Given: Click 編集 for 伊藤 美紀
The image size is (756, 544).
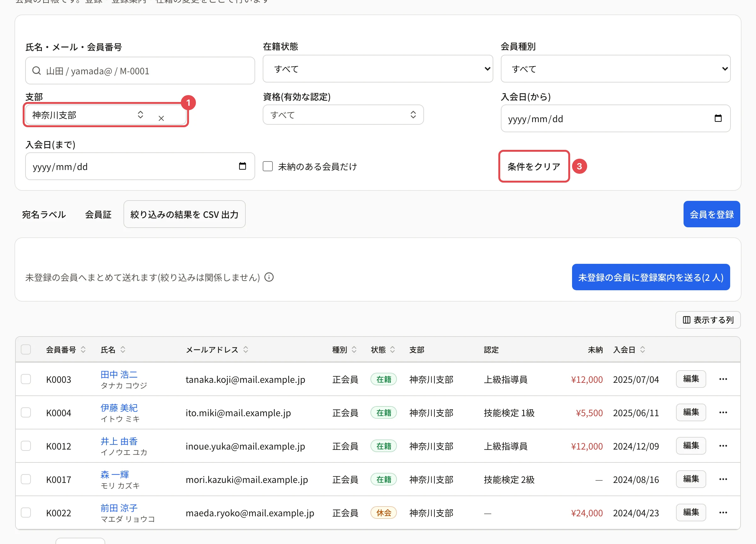Looking at the screenshot, I should 691,412.
